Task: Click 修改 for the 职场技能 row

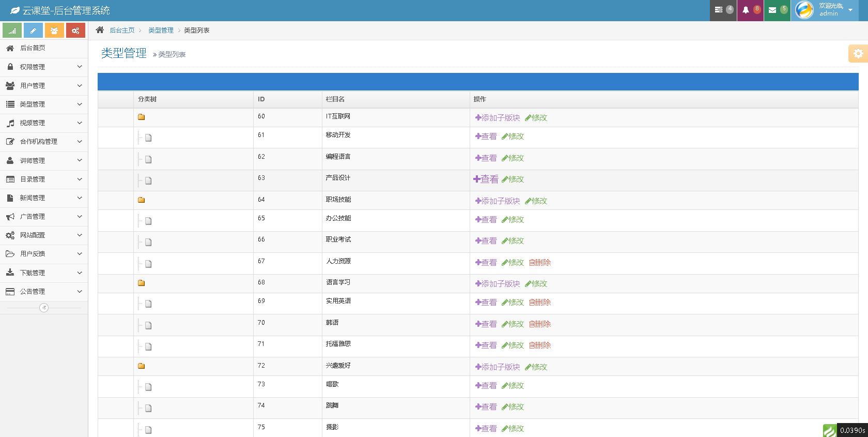Action: 536,201
